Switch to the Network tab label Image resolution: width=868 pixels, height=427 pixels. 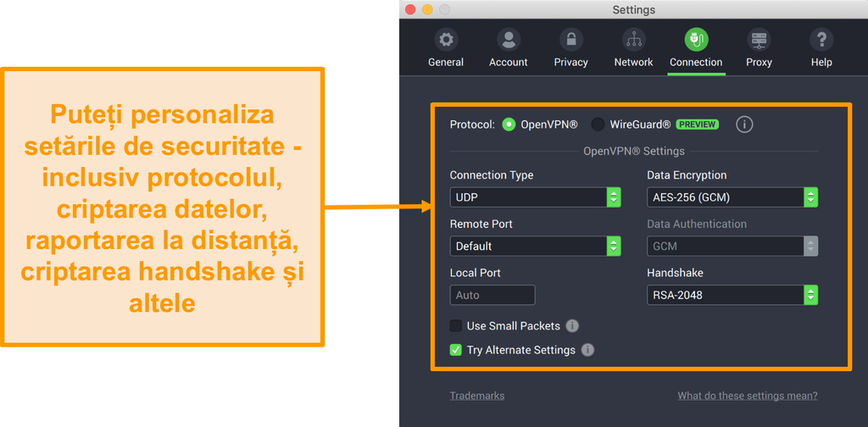pyautogui.click(x=633, y=63)
